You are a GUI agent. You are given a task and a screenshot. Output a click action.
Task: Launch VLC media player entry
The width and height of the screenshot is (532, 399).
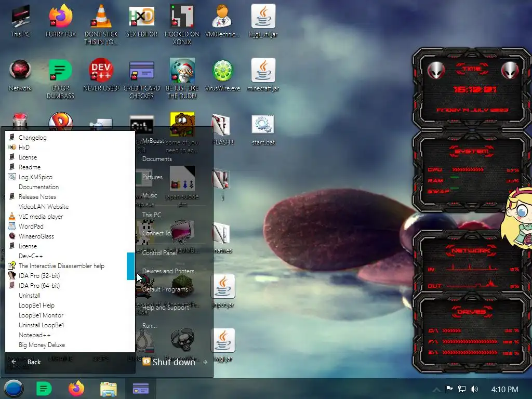coord(70,216)
